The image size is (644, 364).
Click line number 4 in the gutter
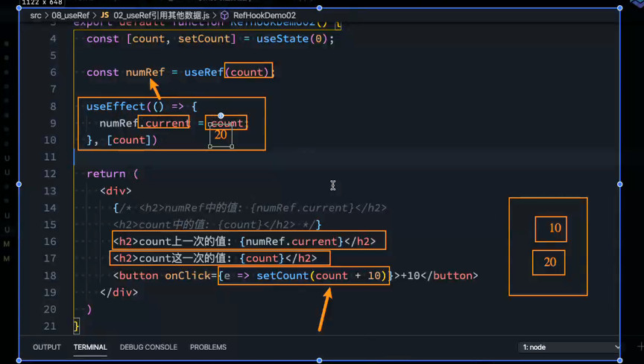[53, 39]
